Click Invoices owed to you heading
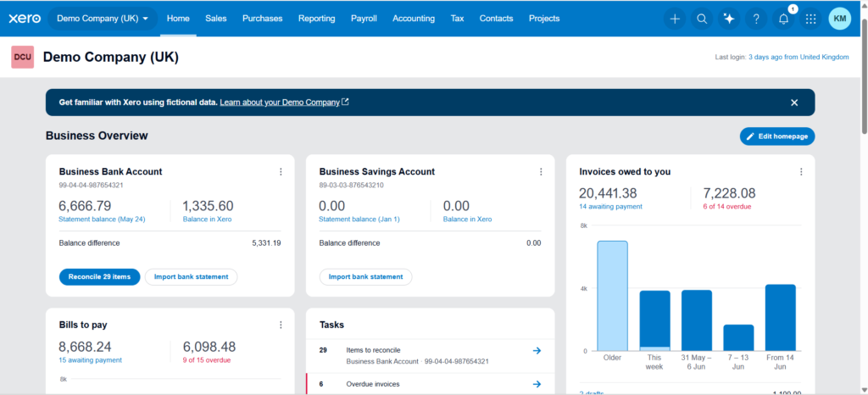868x395 pixels. 625,171
